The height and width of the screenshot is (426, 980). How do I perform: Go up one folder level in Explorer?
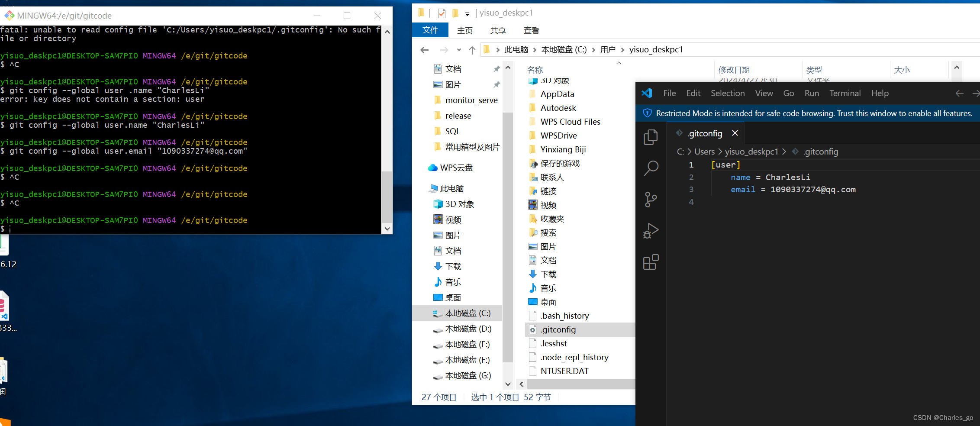(472, 50)
